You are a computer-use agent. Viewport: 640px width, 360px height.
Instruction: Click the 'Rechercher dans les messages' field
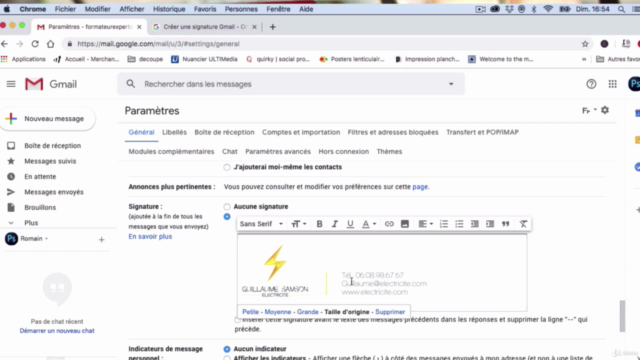(291, 84)
